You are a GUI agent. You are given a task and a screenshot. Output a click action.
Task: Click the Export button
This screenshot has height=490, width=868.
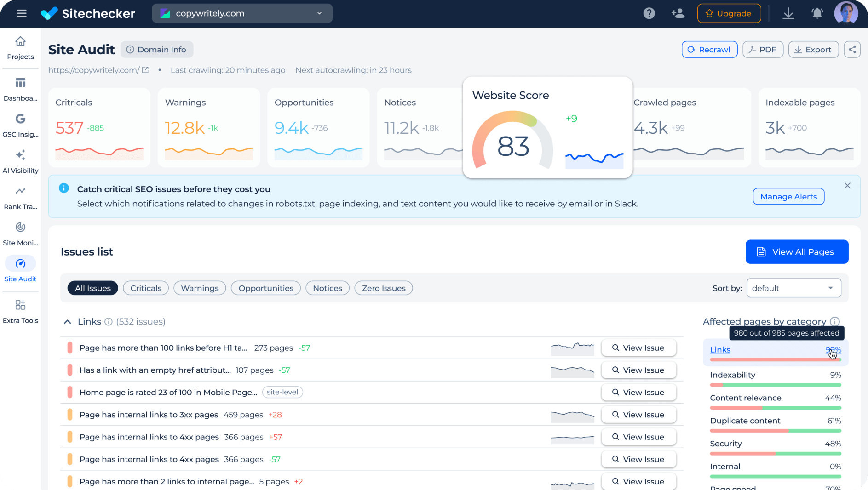point(813,50)
